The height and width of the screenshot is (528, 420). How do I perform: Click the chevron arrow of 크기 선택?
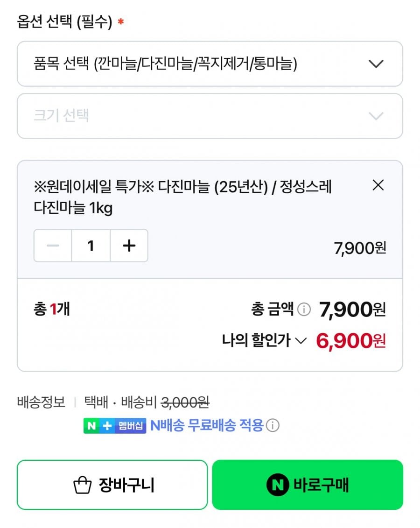[x=376, y=116]
